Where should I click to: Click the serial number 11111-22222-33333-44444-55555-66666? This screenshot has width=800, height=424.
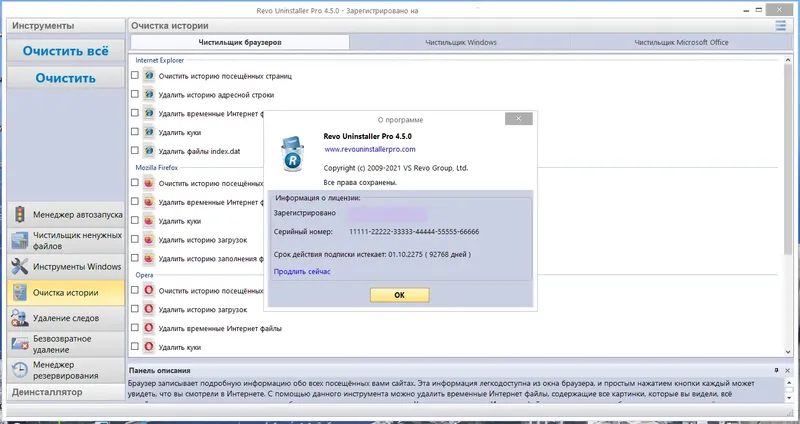click(414, 232)
